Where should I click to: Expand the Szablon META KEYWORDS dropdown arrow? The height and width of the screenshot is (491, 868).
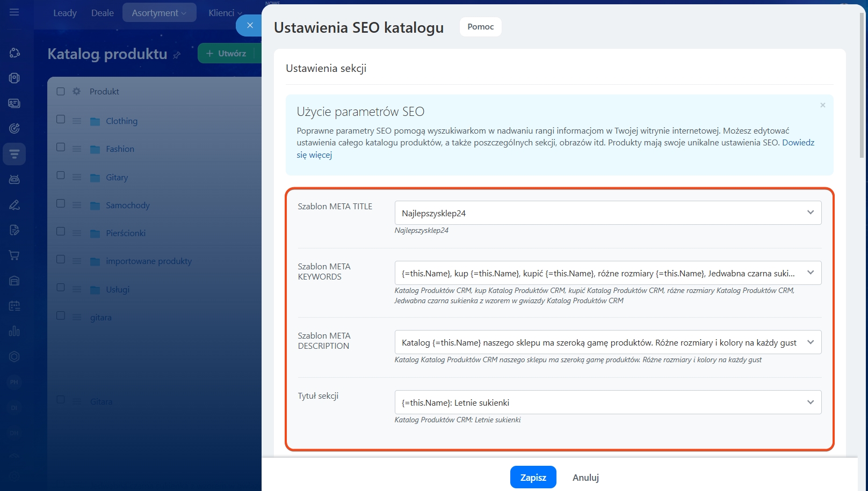coord(810,273)
